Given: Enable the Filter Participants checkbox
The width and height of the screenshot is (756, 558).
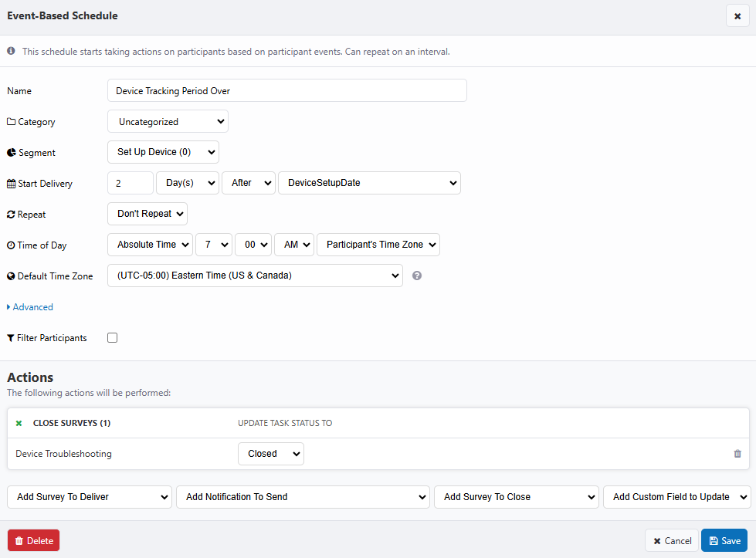Looking at the screenshot, I should 113,338.
